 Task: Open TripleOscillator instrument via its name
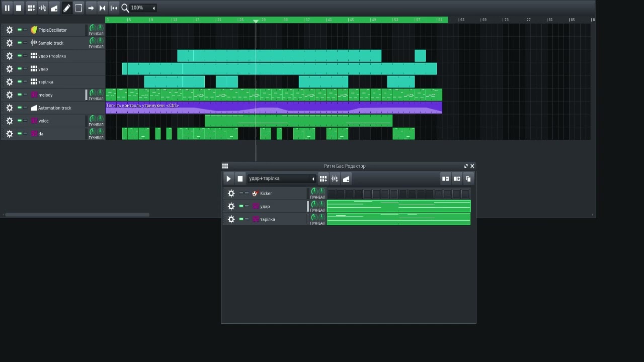[52, 30]
